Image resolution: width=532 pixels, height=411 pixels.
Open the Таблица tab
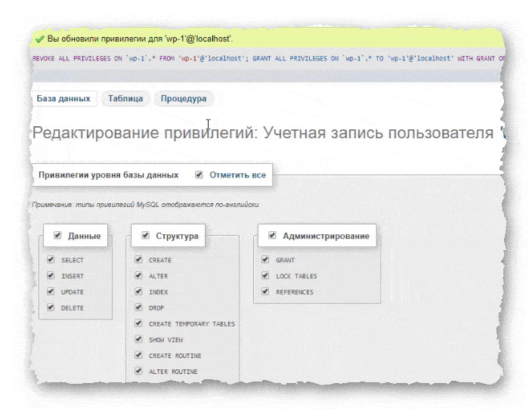125,98
